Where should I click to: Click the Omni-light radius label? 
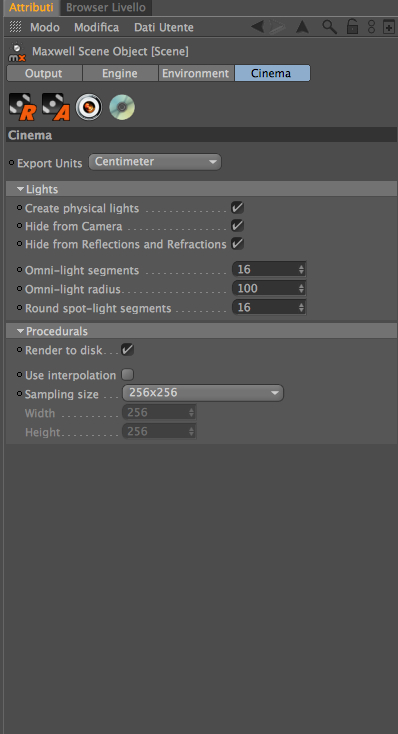(73, 290)
